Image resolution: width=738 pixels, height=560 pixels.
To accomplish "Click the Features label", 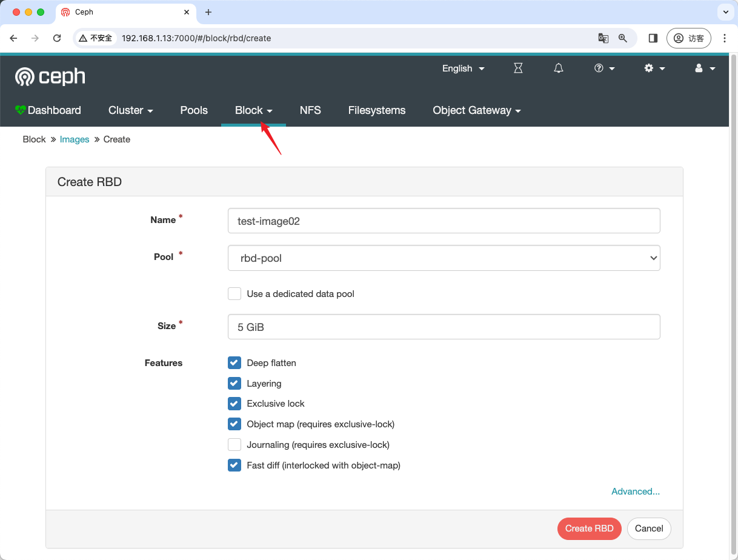I will pyautogui.click(x=164, y=363).
